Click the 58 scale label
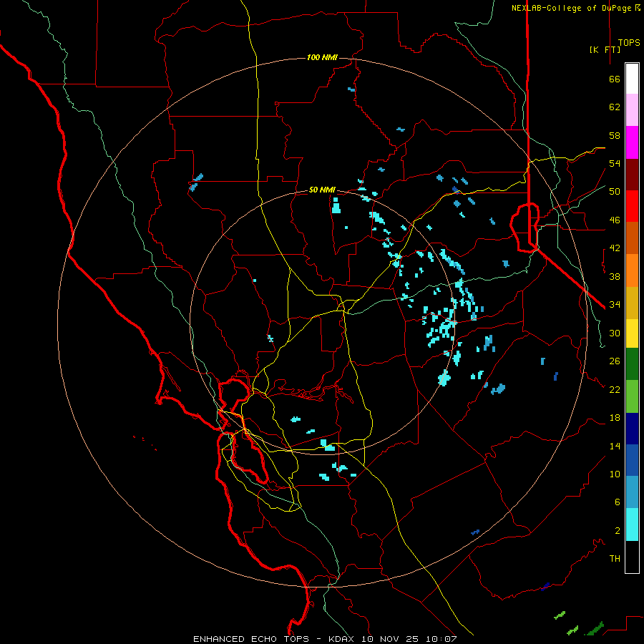 point(615,135)
